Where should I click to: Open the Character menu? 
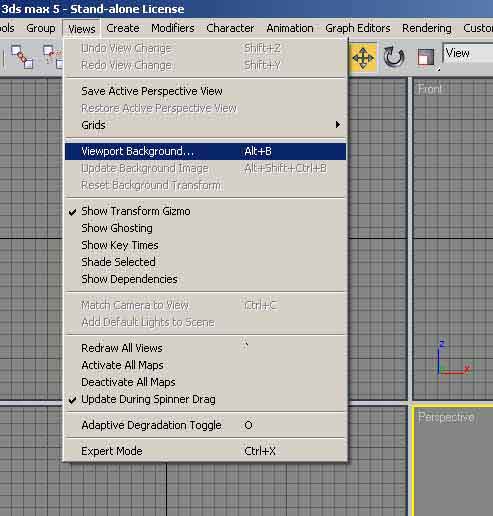(230, 28)
